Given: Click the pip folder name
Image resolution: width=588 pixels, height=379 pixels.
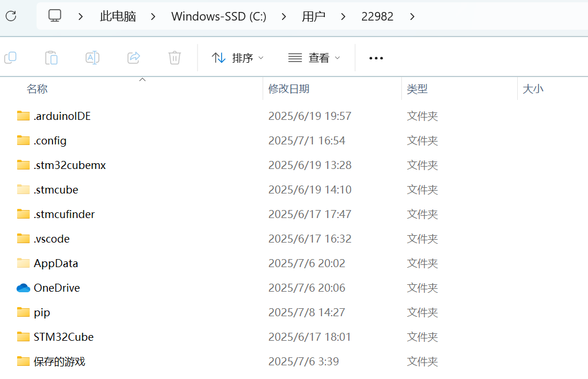Looking at the screenshot, I should point(42,313).
